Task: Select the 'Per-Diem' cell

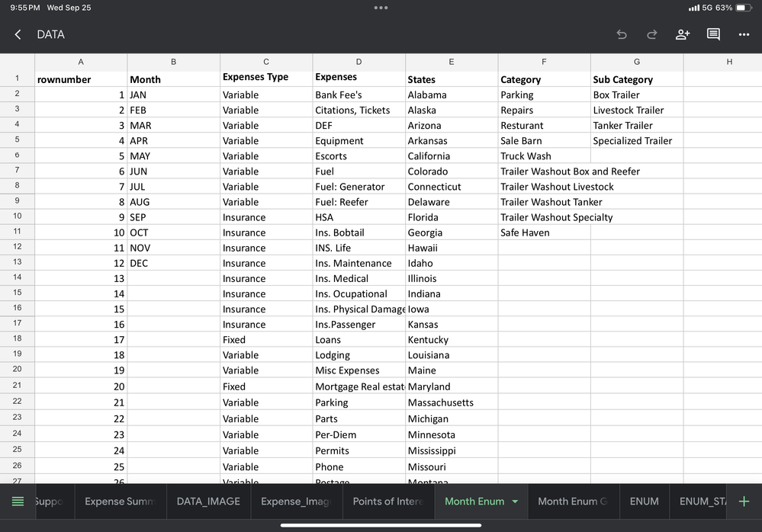Action: click(358, 434)
